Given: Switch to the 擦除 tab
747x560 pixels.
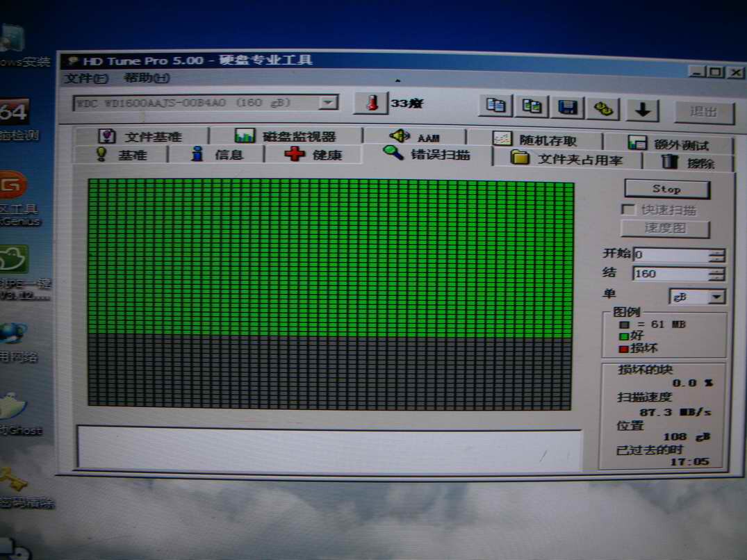Looking at the screenshot, I should (x=687, y=163).
